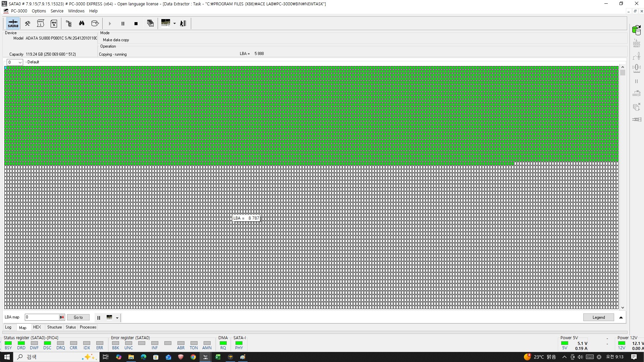
Task: Stop the copy operation
Action: click(x=136, y=23)
